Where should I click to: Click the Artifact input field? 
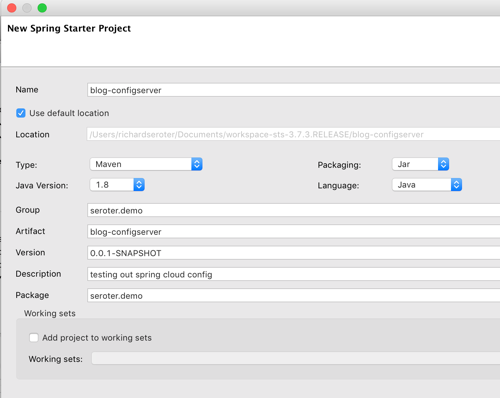[x=293, y=232]
